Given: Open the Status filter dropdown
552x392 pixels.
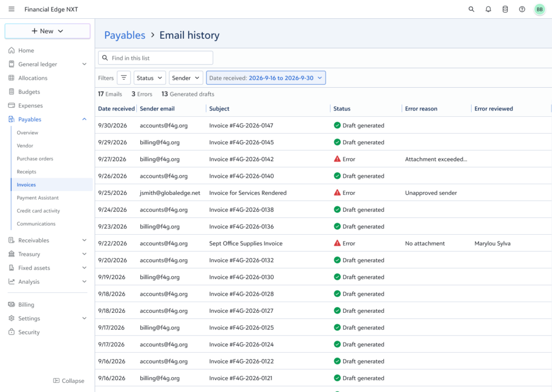Looking at the screenshot, I should (150, 78).
